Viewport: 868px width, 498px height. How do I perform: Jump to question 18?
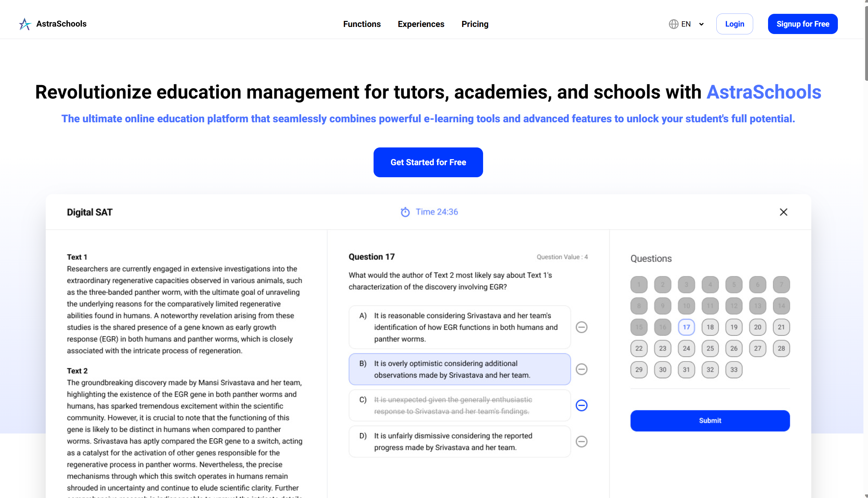click(710, 327)
